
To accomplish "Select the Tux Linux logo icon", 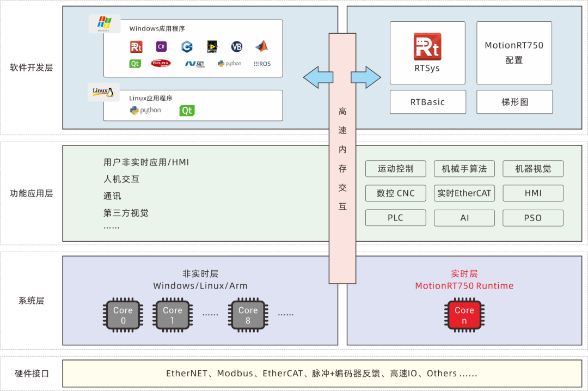I will pos(103,93).
